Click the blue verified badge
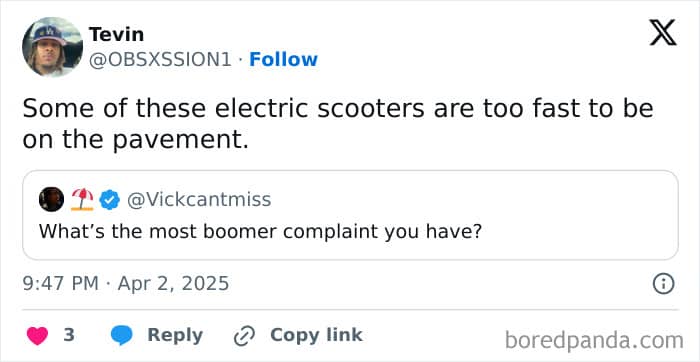Image resolution: width=700 pixels, height=362 pixels. pyautogui.click(x=109, y=200)
